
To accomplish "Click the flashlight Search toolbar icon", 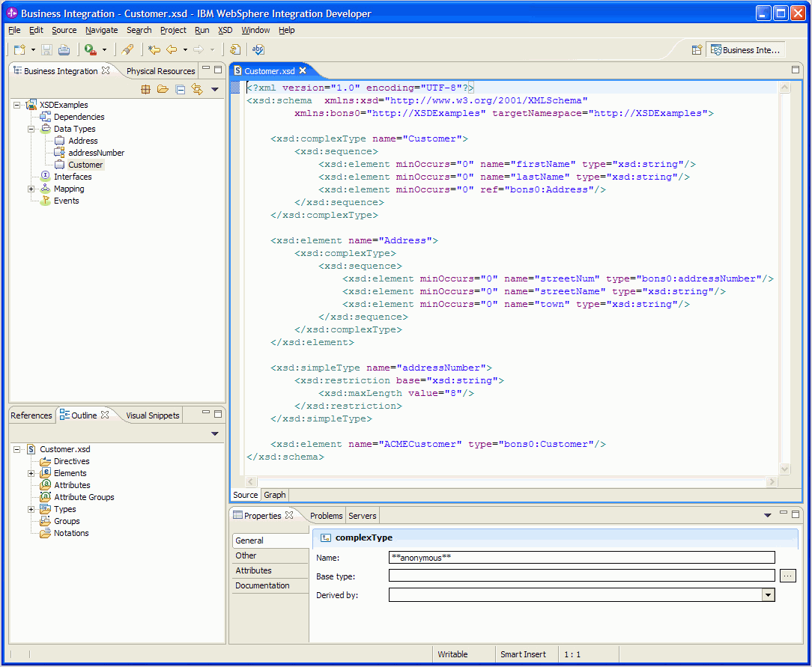I will click(127, 50).
